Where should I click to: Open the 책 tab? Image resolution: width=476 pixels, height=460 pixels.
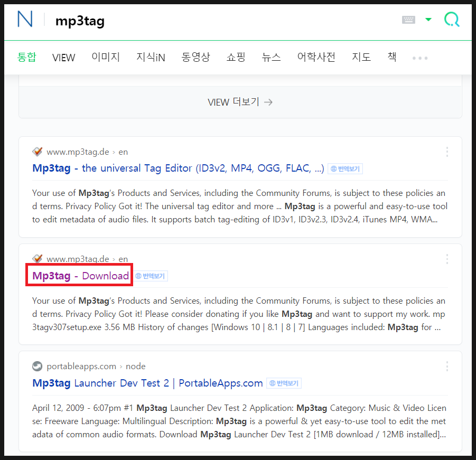(392, 57)
